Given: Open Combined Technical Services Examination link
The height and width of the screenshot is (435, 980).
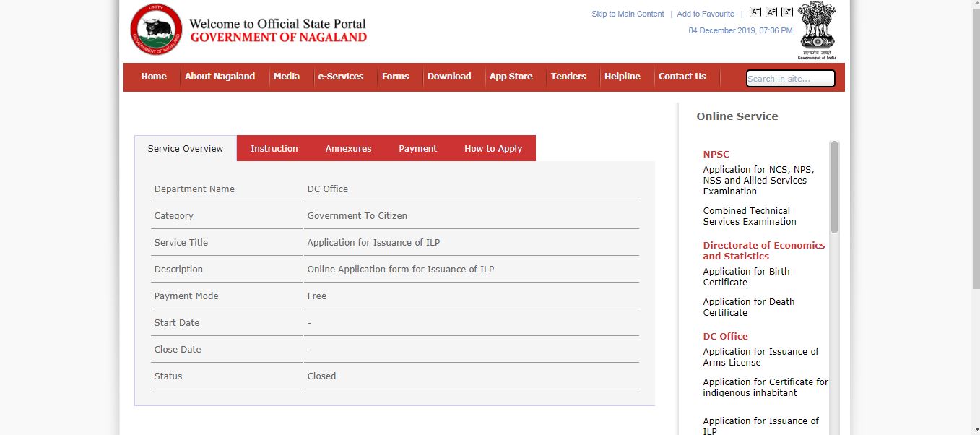Looking at the screenshot, I should [750, 216].
